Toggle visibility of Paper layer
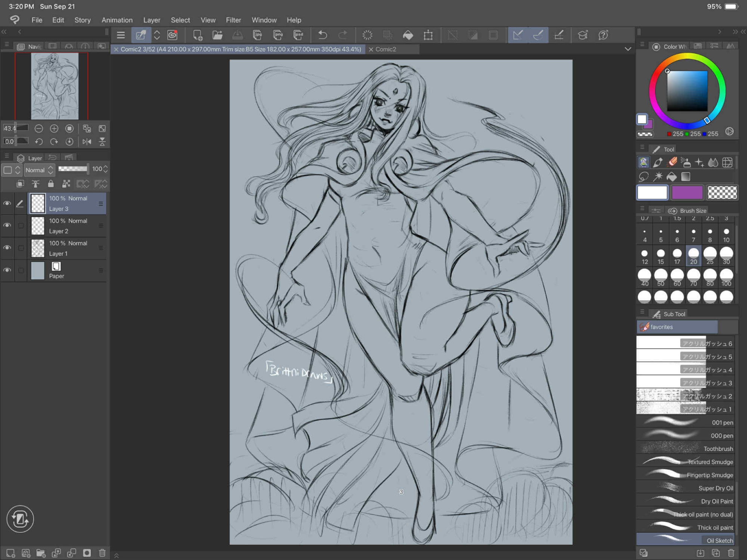 pos(7,270)
